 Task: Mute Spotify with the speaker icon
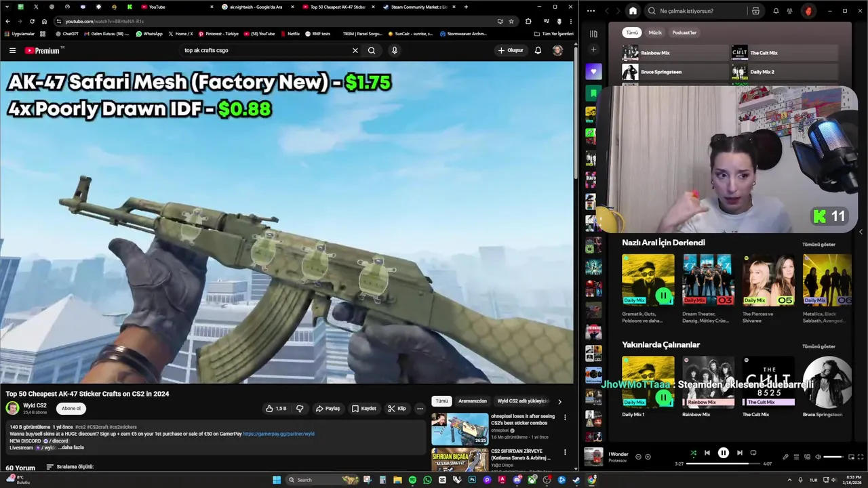[x=818, y=457]
